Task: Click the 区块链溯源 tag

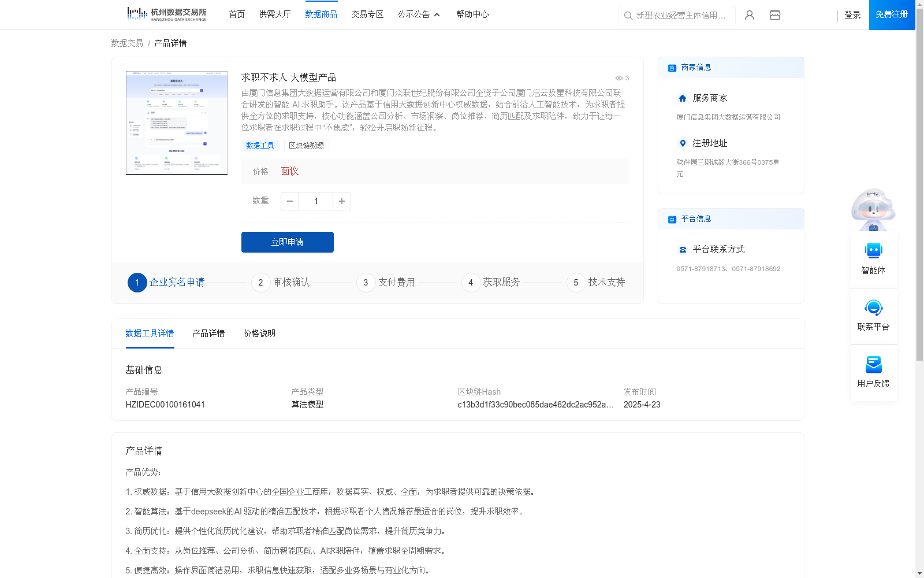Action: coord(306,146)
